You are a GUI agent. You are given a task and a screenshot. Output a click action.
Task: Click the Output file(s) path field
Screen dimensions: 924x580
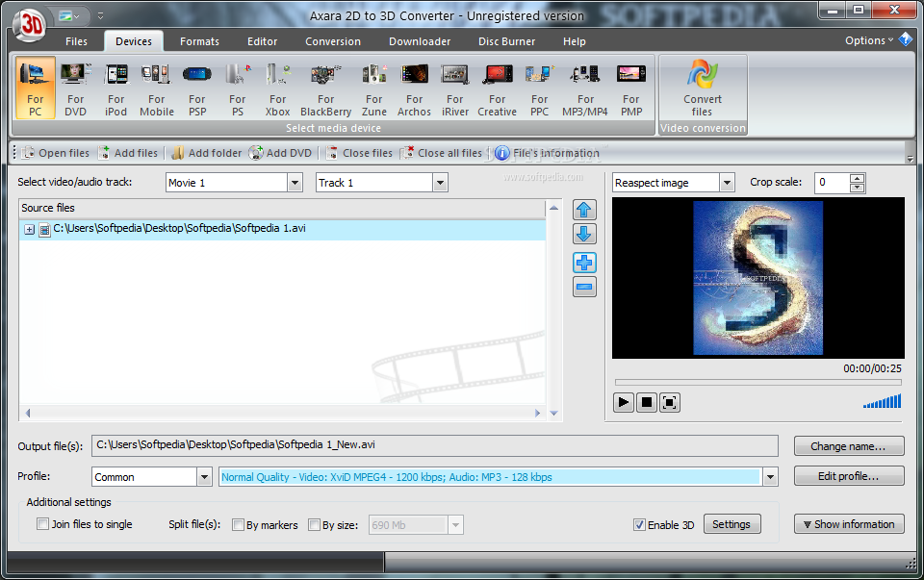[435, 445]
